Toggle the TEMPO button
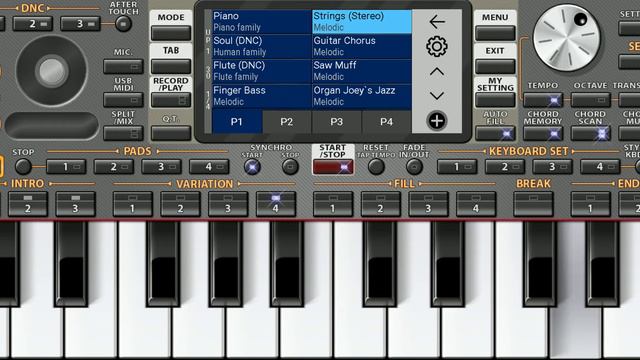Image resolution: width=640 pixels, height=360 pixels. (x=543, y=100)
